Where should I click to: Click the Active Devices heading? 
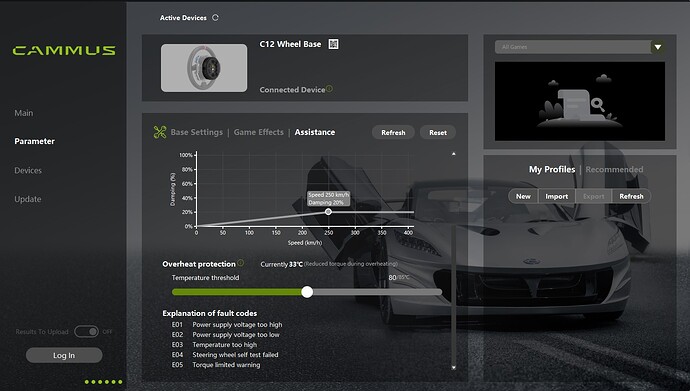183,18
